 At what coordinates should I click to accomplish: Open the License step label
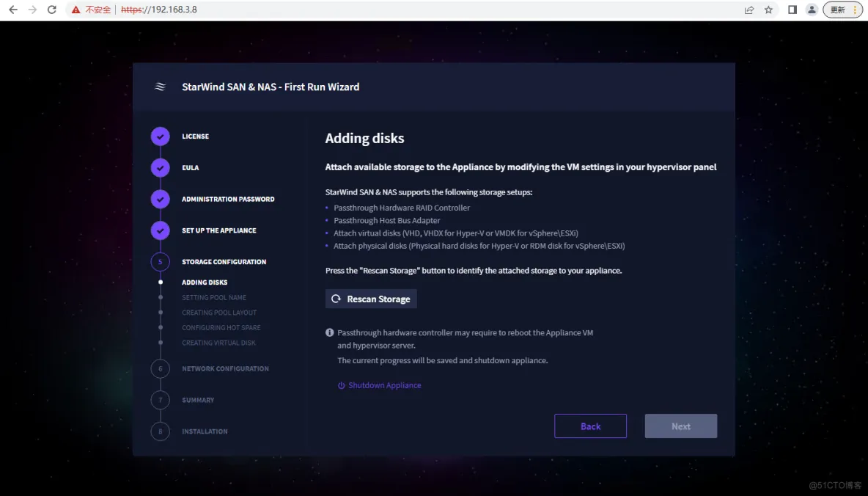(196, 136)
